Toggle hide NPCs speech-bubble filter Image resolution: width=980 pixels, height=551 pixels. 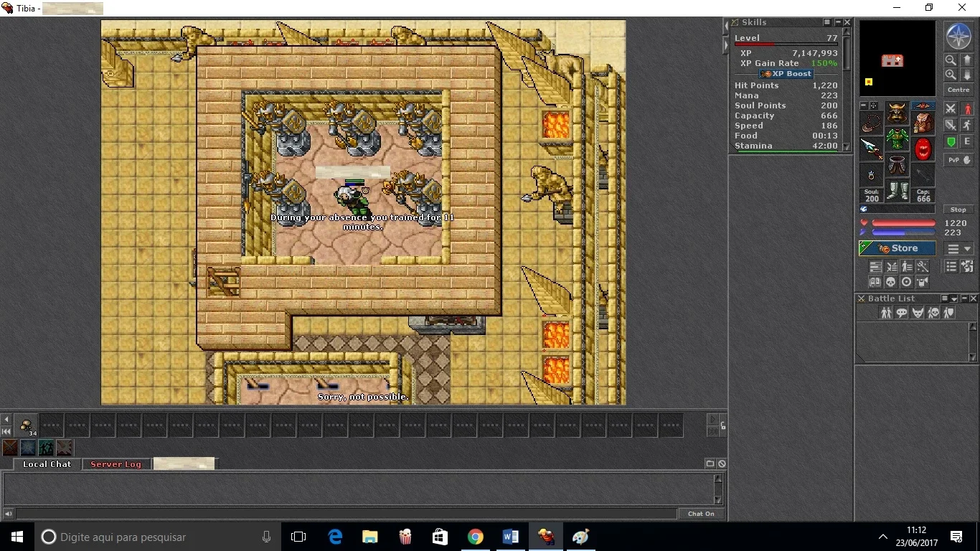pyautogui.click(x=902, y=312)
